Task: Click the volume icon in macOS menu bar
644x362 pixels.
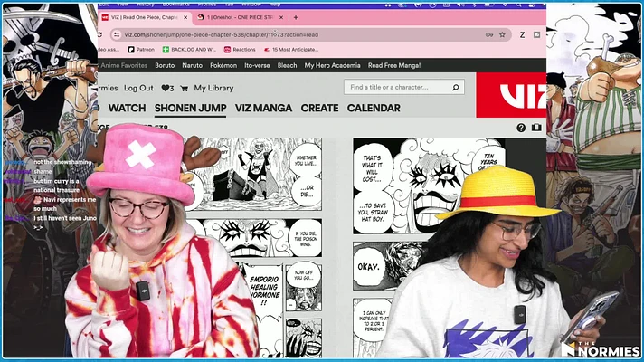Action: tap(460, 5)
